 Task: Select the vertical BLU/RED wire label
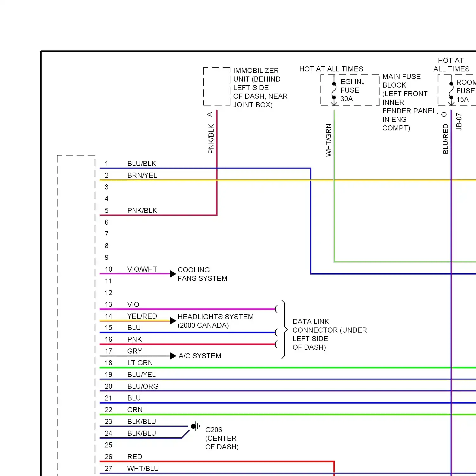coord(446,139)
